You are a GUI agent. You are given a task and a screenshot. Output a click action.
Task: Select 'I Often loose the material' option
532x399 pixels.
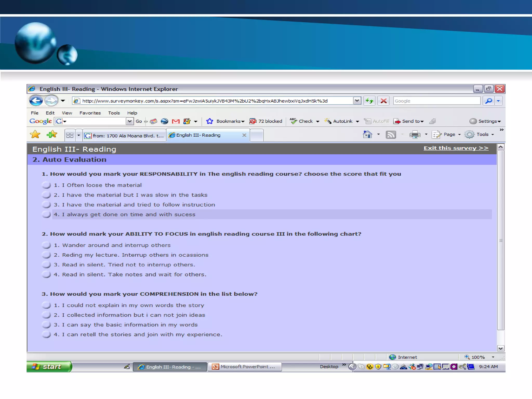click(x=46, y=185)
